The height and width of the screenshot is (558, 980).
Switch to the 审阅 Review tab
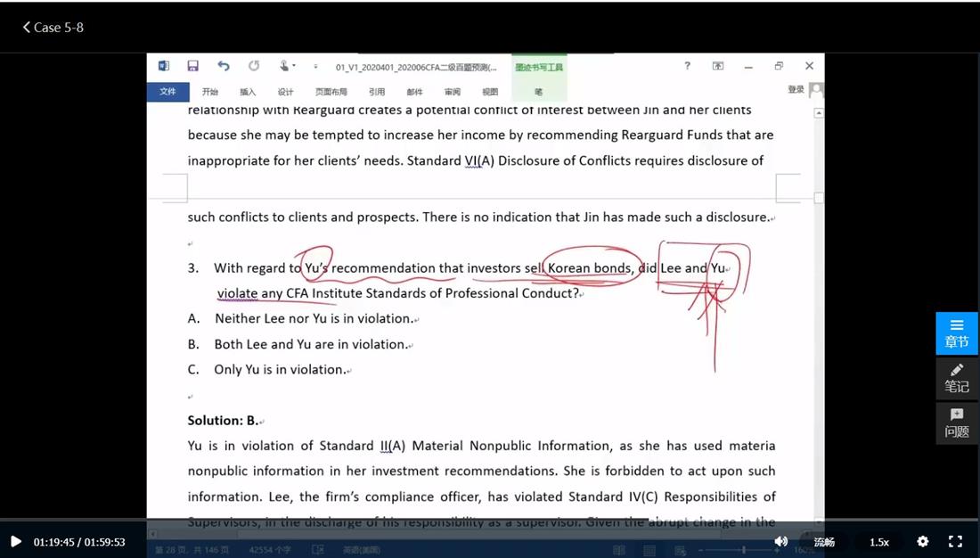point(453,92)
